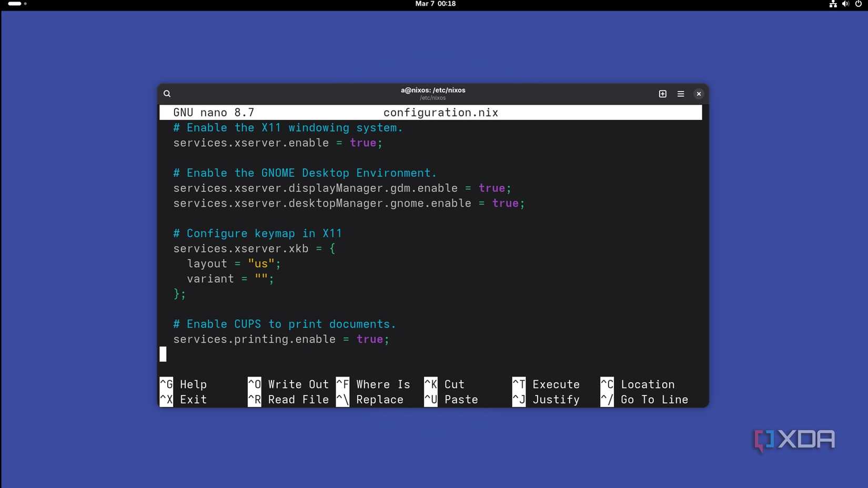Open terminal search with magnifier icon
868x488 pixels.
(167, 94)
